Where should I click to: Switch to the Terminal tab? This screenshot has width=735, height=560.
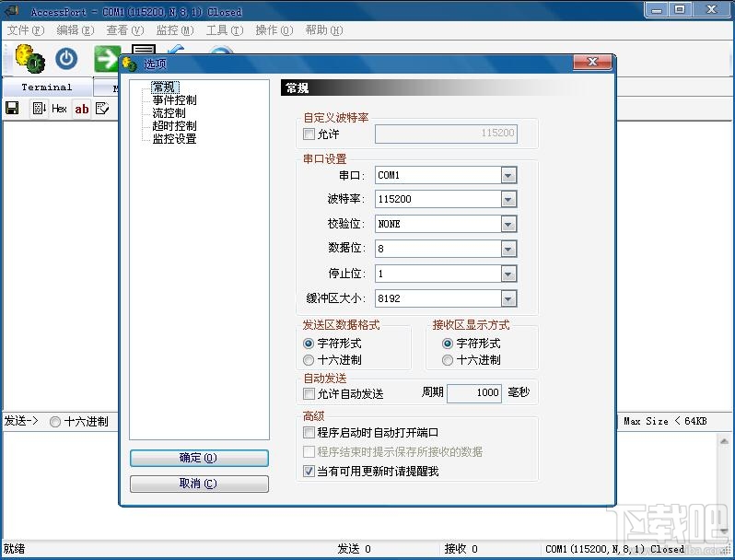(x=47, y=87)
